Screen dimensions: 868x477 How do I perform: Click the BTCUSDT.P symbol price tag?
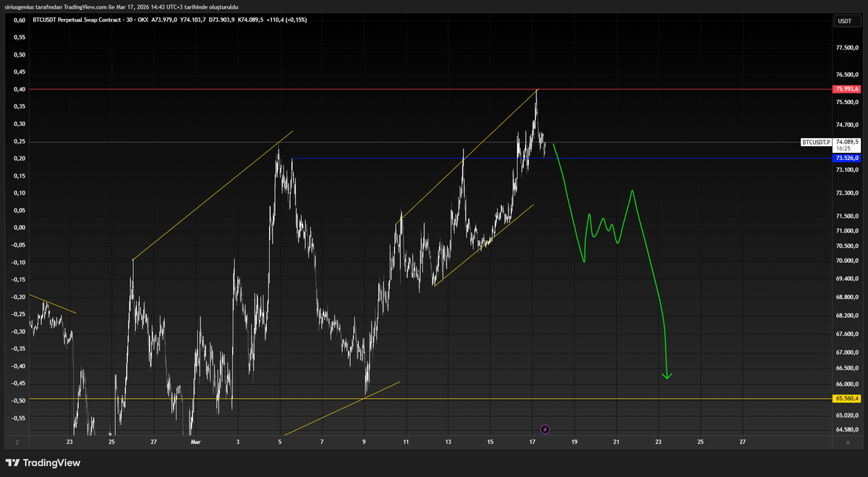tap(817, 143)
